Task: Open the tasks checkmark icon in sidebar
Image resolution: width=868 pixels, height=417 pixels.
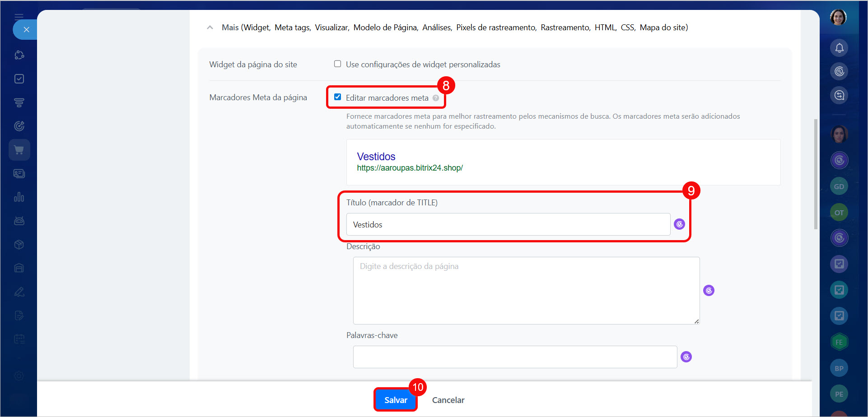Action: [x=19, y=79]
